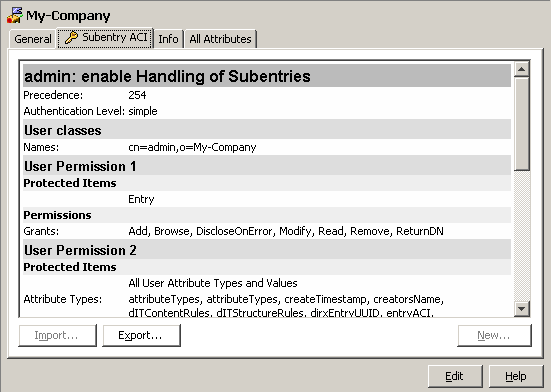Select the Subentry ACI tab
551x392 pixels.
106,38
